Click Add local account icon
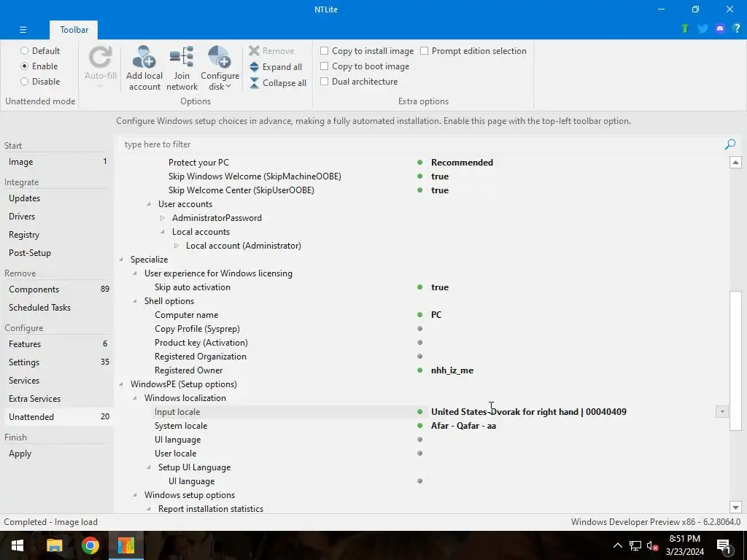747x560 pixels. click(144, 57)
